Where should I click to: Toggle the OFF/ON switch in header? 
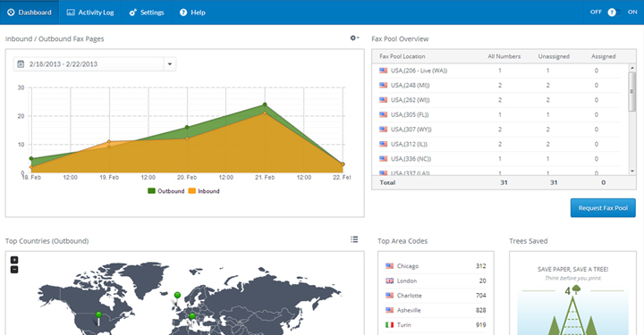click(x=614, y=13)
